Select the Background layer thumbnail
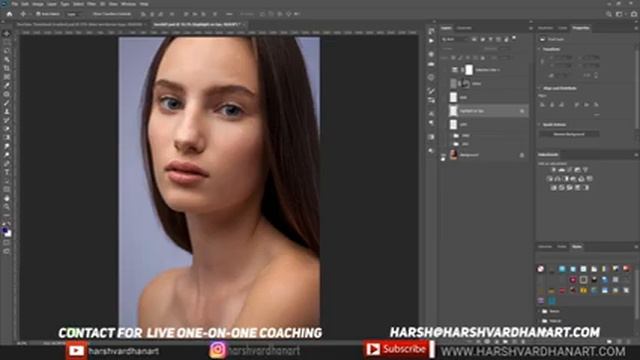The width and height of the screenshot is (640, 360). point(453,155)
